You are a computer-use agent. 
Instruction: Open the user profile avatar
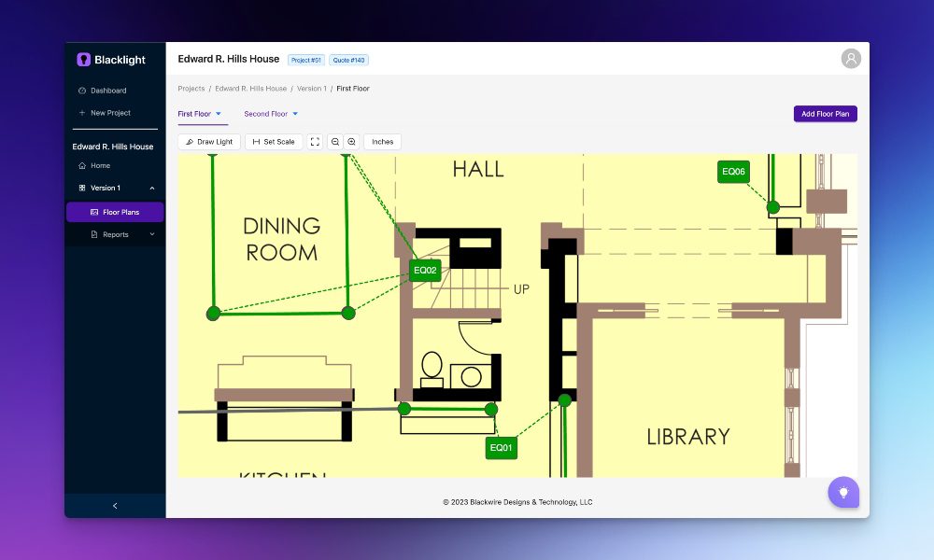coord(851,58)
